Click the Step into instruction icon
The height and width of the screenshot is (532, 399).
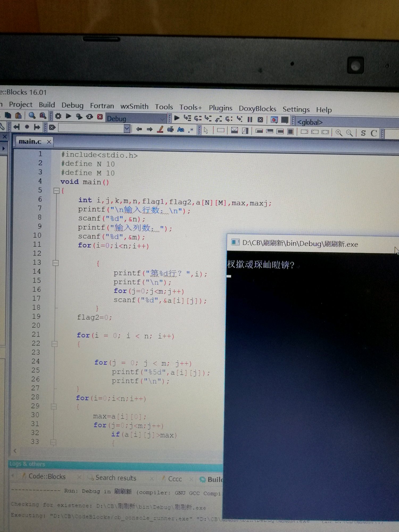click(239, 119)
